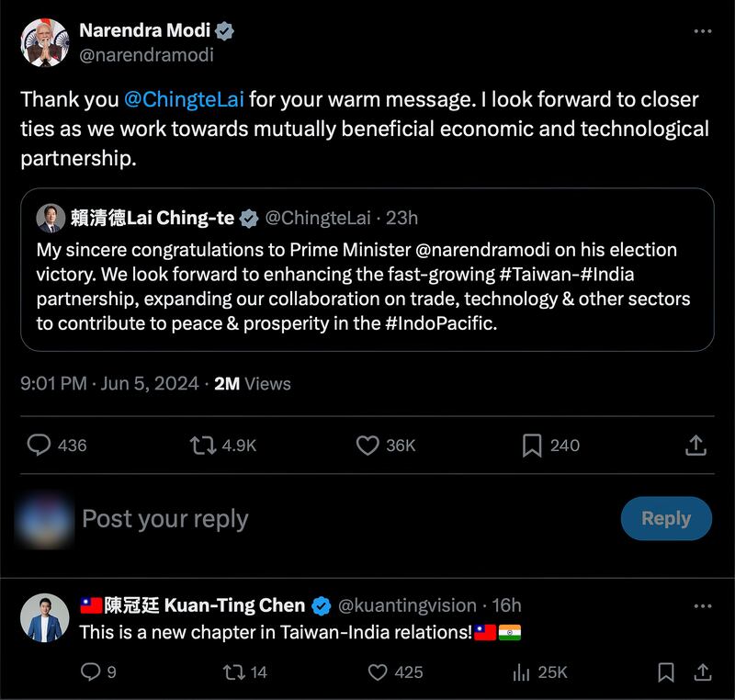Open the 9:01 PM Jun 5, 2024 timestamp
Image resolution: width=735 pixels, height=700 pixels.
109,384
